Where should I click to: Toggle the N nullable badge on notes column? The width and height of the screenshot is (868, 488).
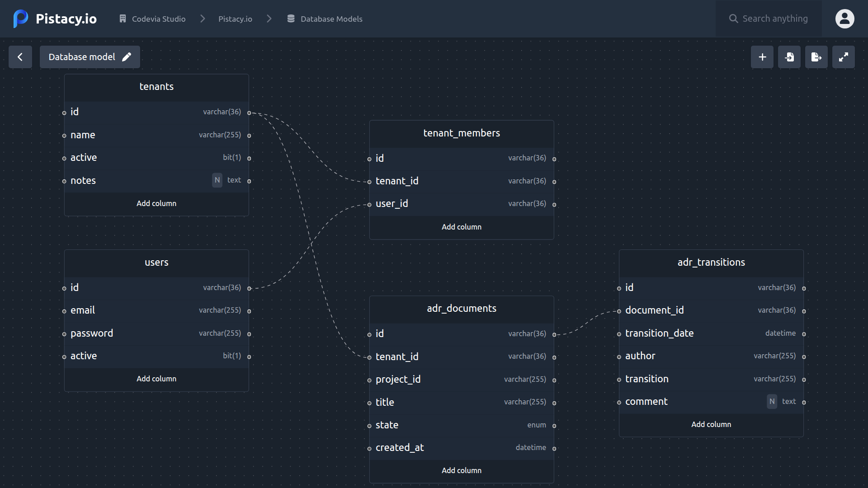217,180
